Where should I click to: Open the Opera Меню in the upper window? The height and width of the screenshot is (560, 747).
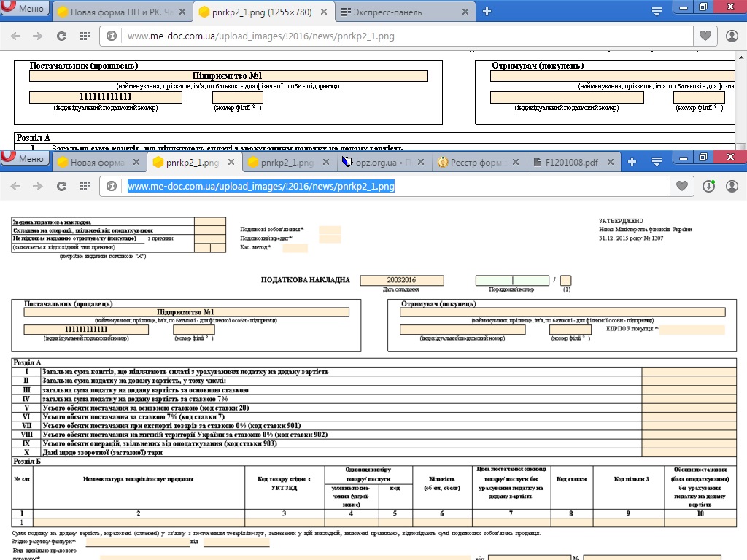(26, 9)
